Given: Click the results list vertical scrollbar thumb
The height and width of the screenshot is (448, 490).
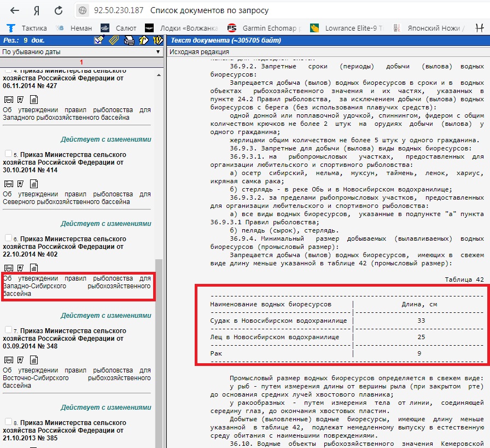Looking at the screenshot, I should click(x=159, y=350).
